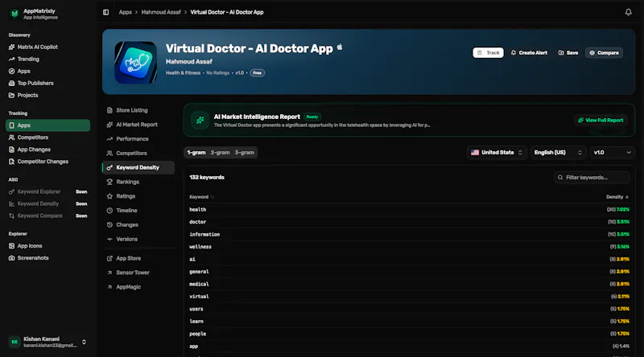Image resolution: width=644 pixels, height=357 pixels.
Task: Switch to 3-gram tab
Action: 245,153
